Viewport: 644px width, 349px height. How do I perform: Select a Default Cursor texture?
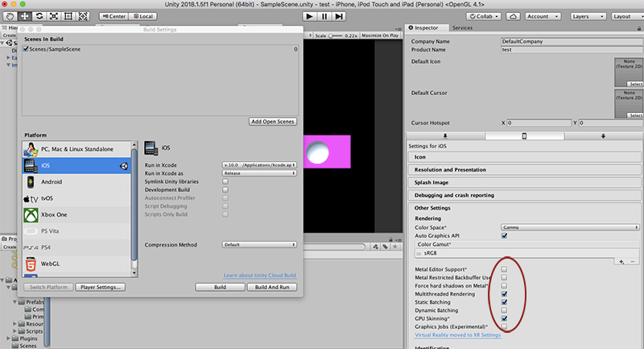[635, 115]
